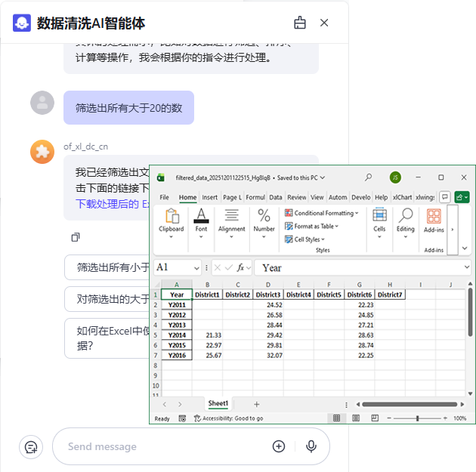Open the download processed Excel link
The width and height of the screenshot is (476, 472).
click(x=113, y=204)
